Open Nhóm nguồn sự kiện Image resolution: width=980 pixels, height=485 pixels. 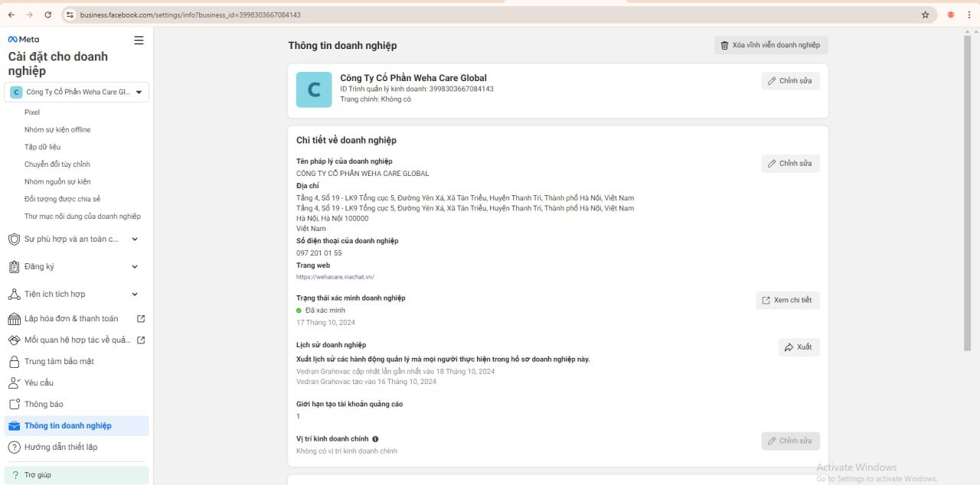pos(57,182)
